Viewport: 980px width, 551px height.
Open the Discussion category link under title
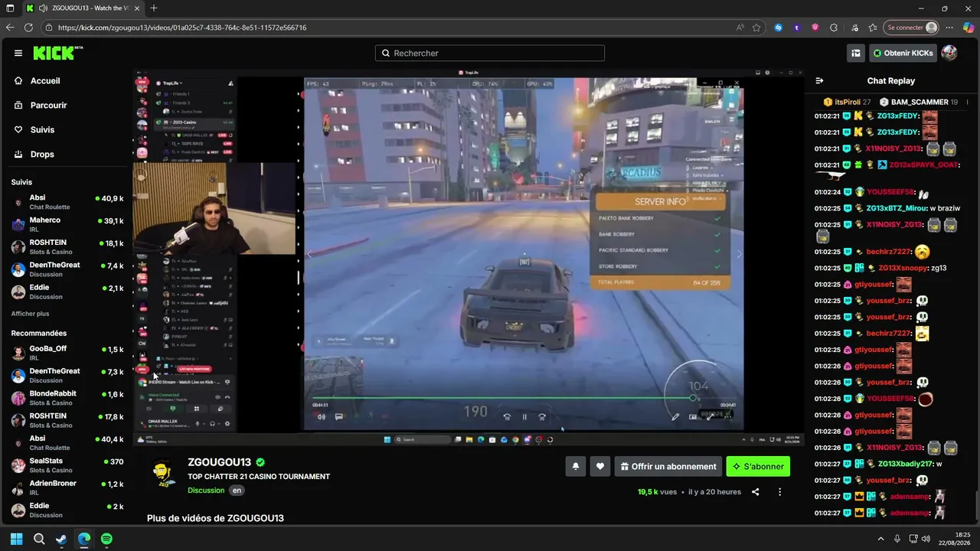pyautogui.click(x=206, y=491)
